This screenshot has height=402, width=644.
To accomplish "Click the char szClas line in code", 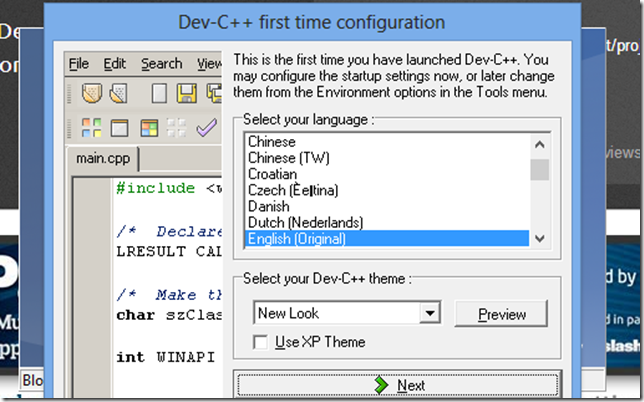I will click(x=169, y=315).
